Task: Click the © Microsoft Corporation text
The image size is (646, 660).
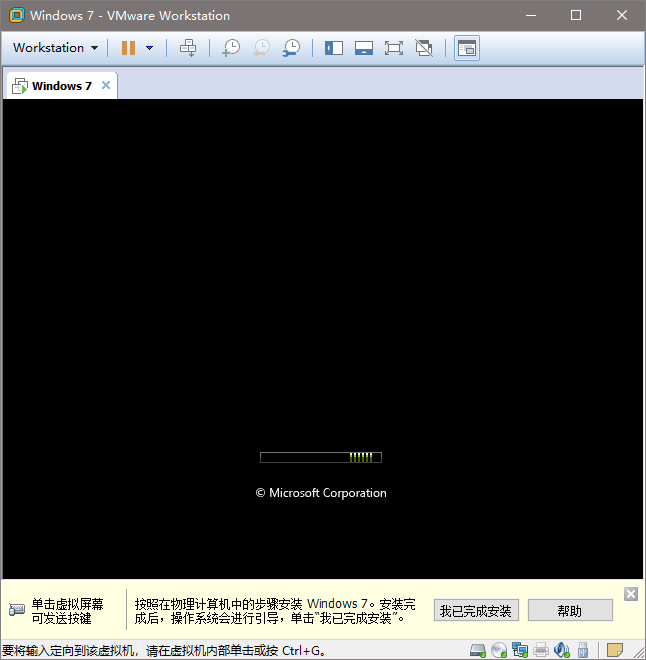Action: tap(321, 493)
